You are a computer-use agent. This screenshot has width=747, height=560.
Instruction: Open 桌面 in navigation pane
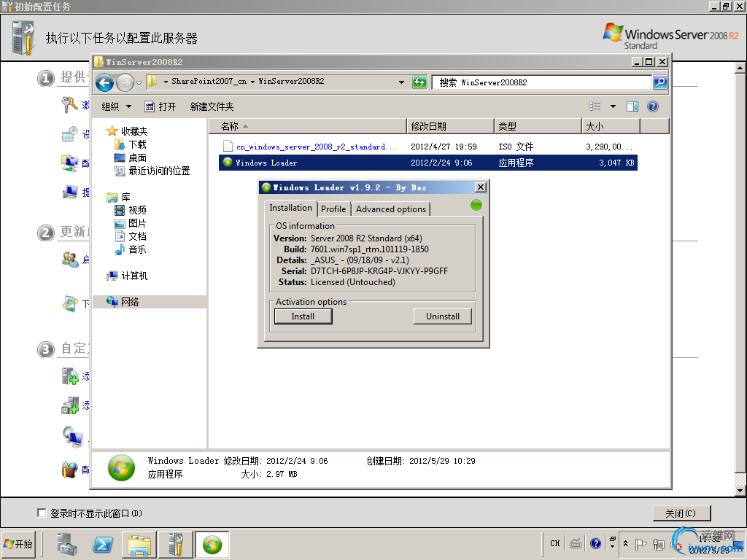[x=131, y=157]
